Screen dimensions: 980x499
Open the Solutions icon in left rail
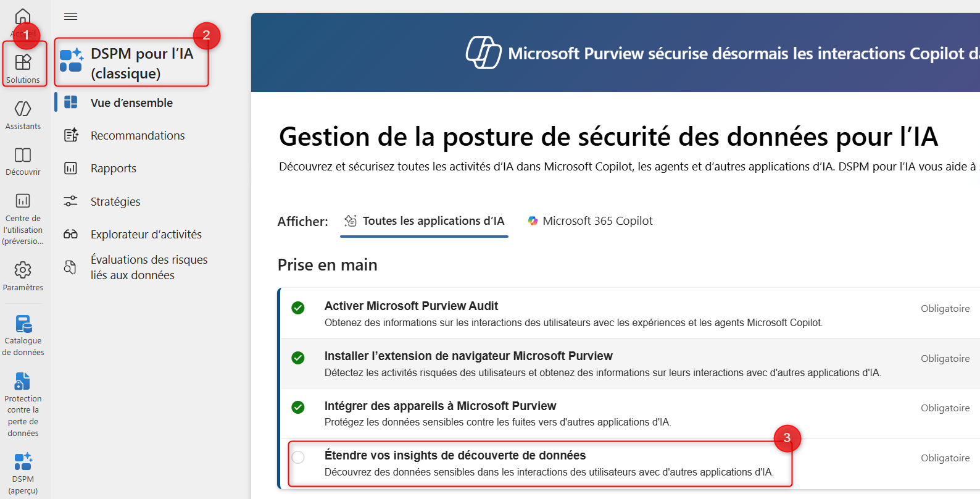(23, 62)
